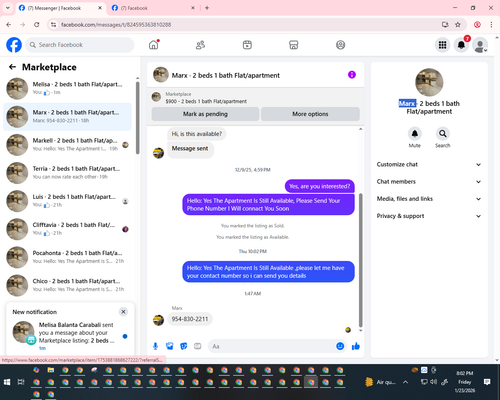Open the Clifftavia conversation
Screen dimensions: 500x400
pos(68,229)
